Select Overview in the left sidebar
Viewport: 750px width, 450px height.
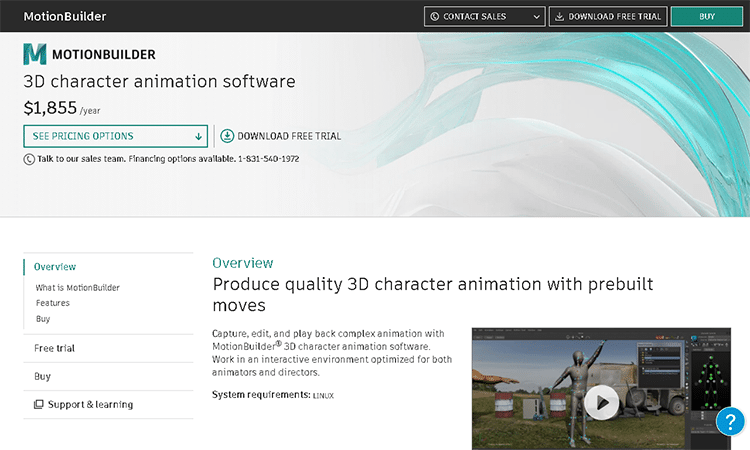click(x=55, y=267)
